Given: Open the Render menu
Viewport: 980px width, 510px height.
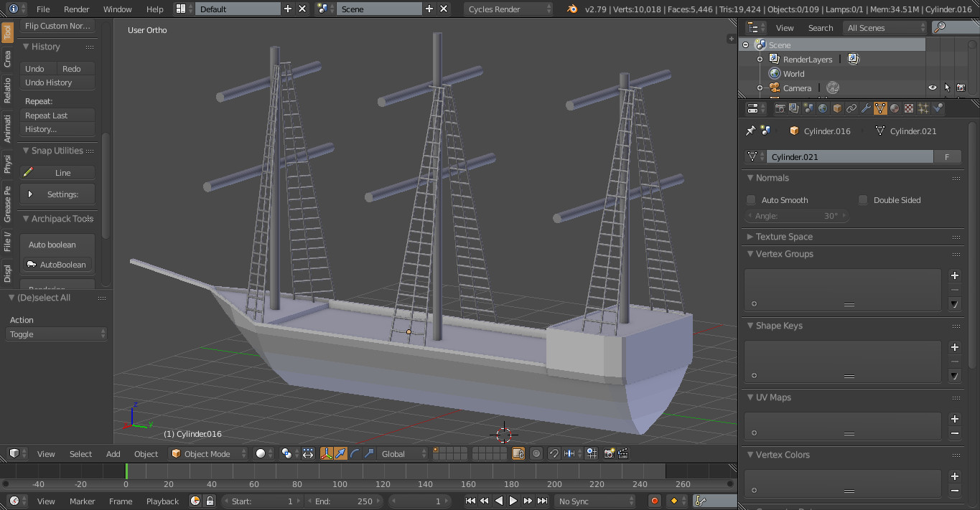Looking at the screenshot, I should pos(77,9).
